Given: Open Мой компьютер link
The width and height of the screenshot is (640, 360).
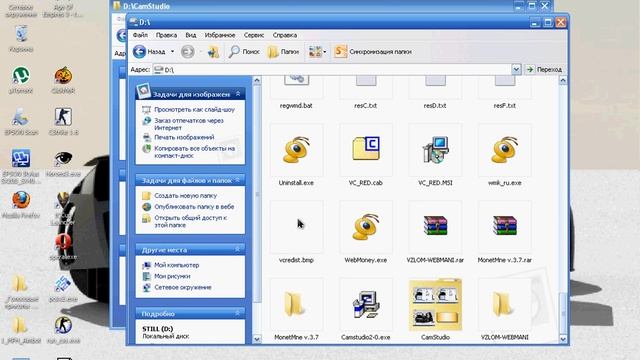Looking at the screenshot, I should [176, 265].
